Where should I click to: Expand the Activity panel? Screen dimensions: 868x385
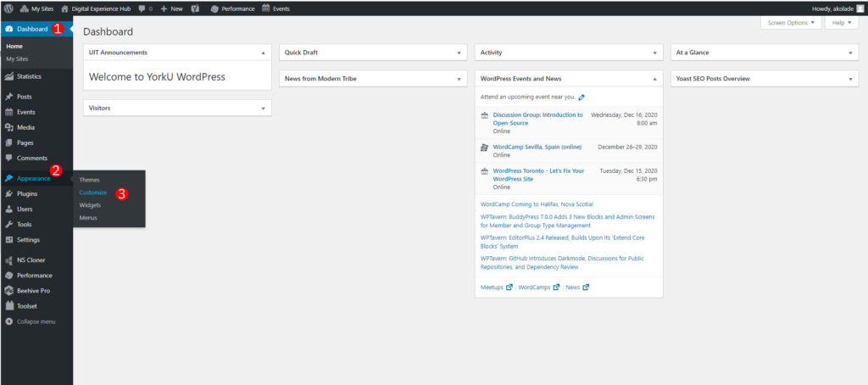pos(654,53)
